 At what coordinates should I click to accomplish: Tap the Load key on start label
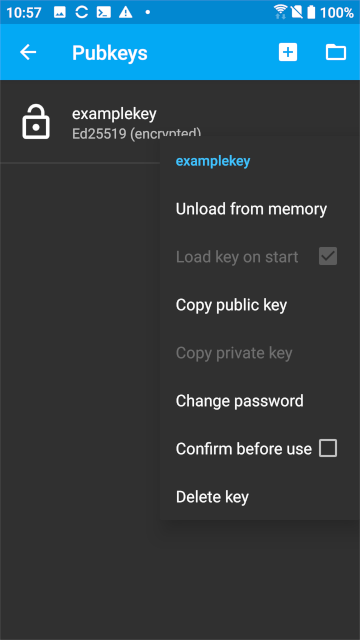(x=237, y=257)
